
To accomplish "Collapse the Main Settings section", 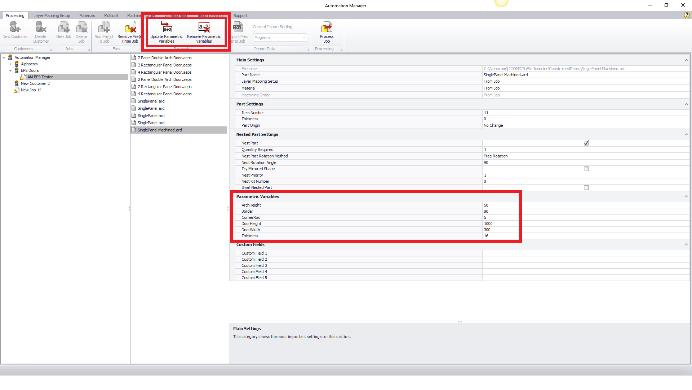I will [x=686, y=60].
